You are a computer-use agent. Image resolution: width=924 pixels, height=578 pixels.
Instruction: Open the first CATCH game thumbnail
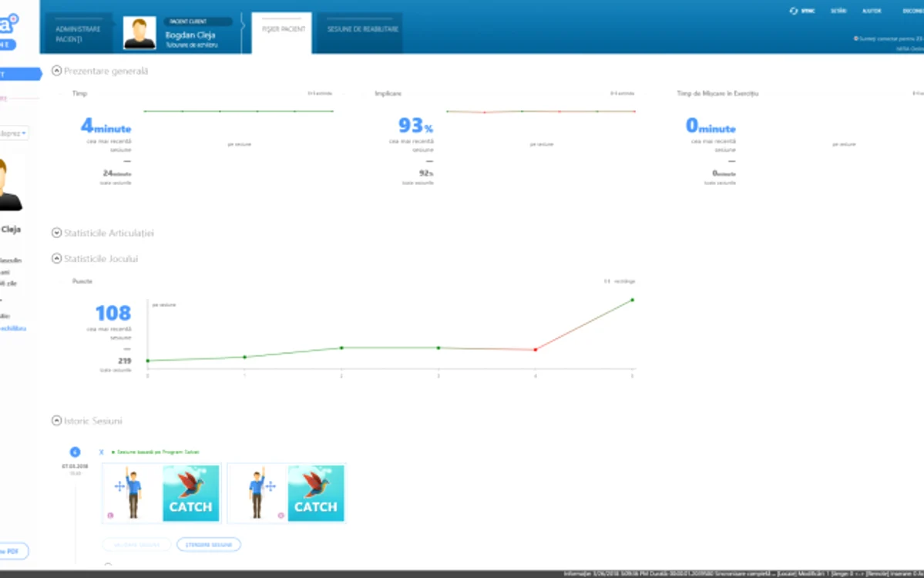(x=190, y=493)
